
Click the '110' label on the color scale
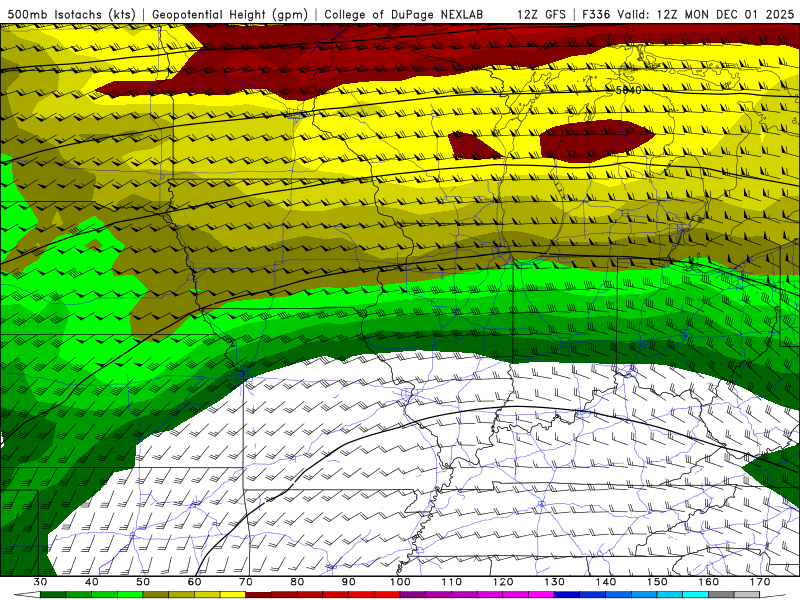point(452,582)
